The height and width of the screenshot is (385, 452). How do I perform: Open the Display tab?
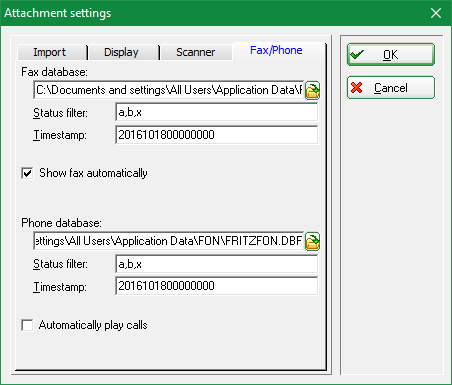coord(124,52)
